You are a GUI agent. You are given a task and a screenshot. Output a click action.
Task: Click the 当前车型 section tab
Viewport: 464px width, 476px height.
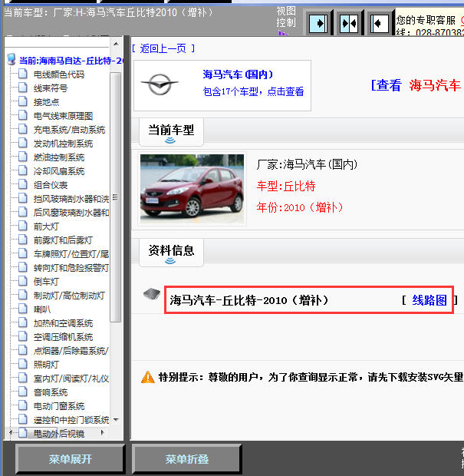pyautogui.click(x=171, y=132)
